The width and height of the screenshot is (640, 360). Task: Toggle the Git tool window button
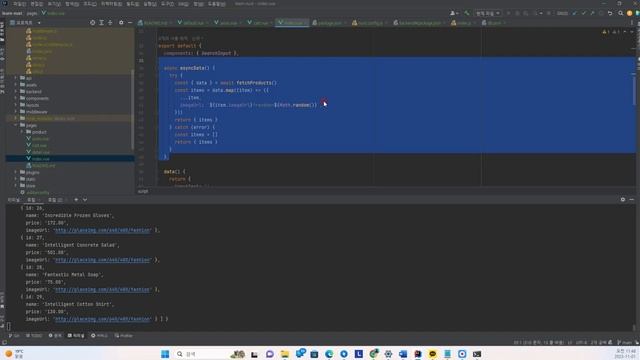14,336
